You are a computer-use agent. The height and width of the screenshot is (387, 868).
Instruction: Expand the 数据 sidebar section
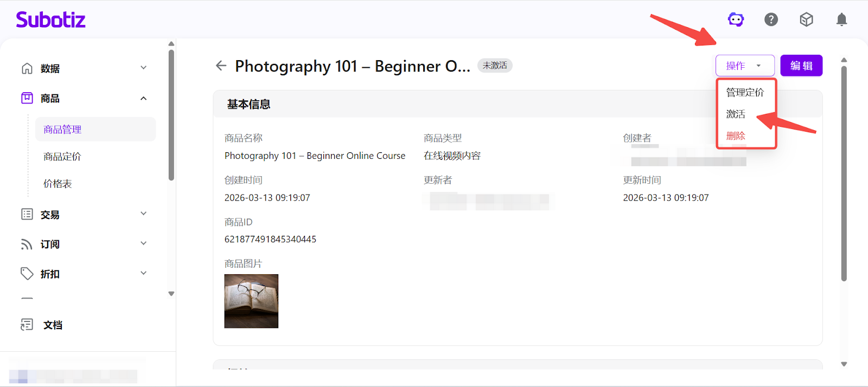tap(143, 68)
